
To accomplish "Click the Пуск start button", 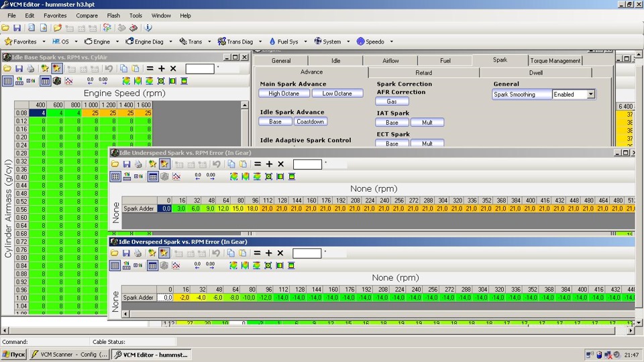I will (x=14, y=355).
